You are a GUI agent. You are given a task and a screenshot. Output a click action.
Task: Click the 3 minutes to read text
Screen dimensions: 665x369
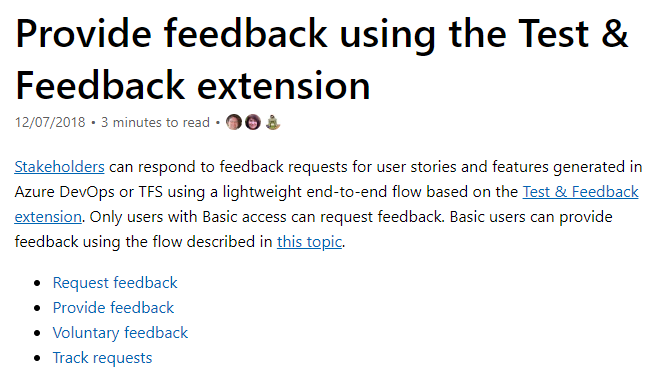tap(155, 123)
